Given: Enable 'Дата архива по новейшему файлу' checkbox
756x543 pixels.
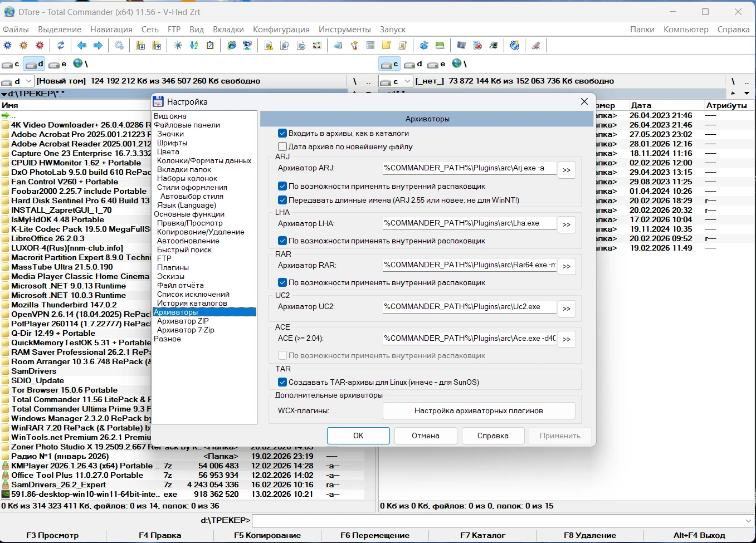Looking at the screenshot, I should pyautogui.click(x=282, y=146).
